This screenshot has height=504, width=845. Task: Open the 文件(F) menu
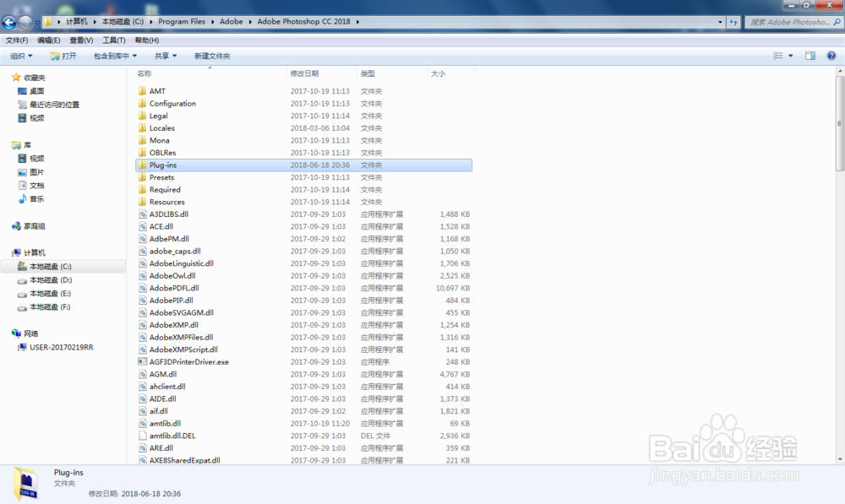(17, 41)
